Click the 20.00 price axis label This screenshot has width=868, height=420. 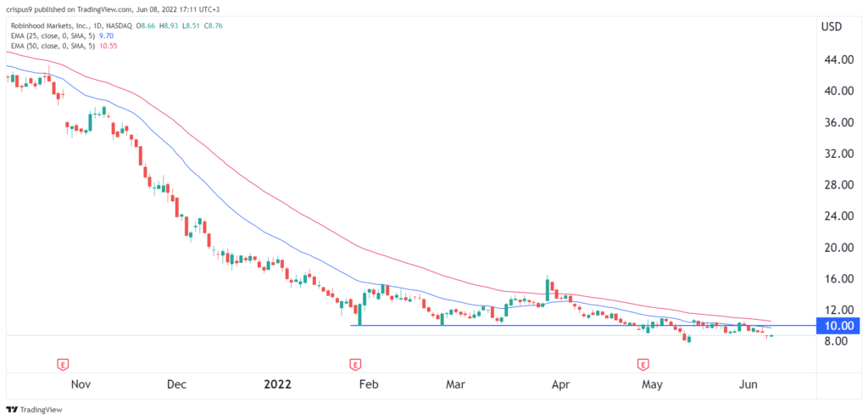(840, 247)
